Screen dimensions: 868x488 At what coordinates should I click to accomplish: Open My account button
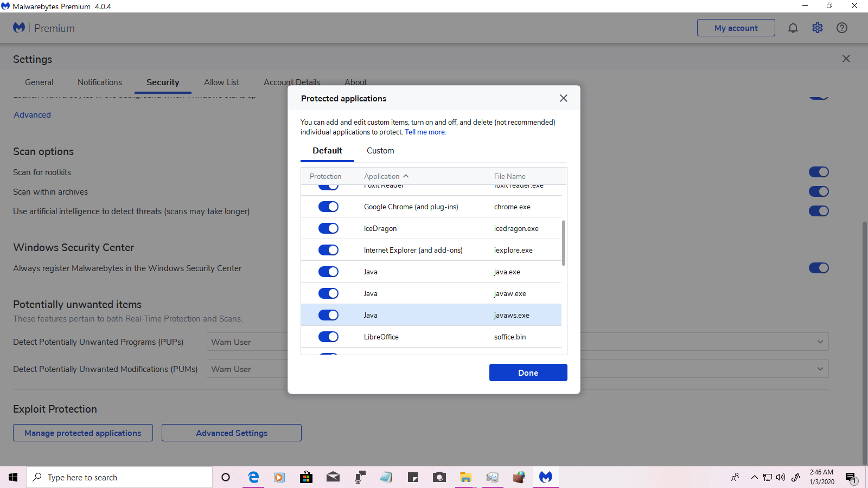pos(736,28)
